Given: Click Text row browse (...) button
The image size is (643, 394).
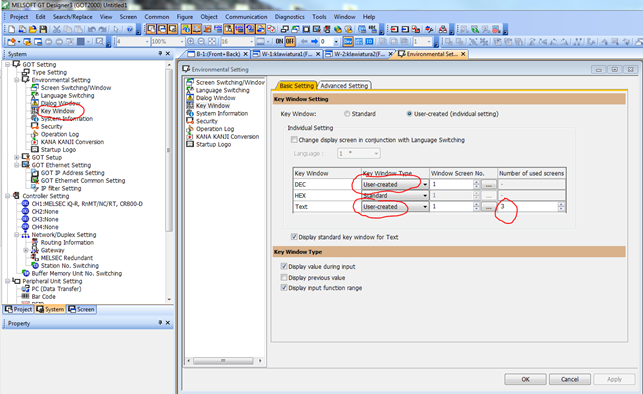Looking at the screenshot, I should coord(488,207).
